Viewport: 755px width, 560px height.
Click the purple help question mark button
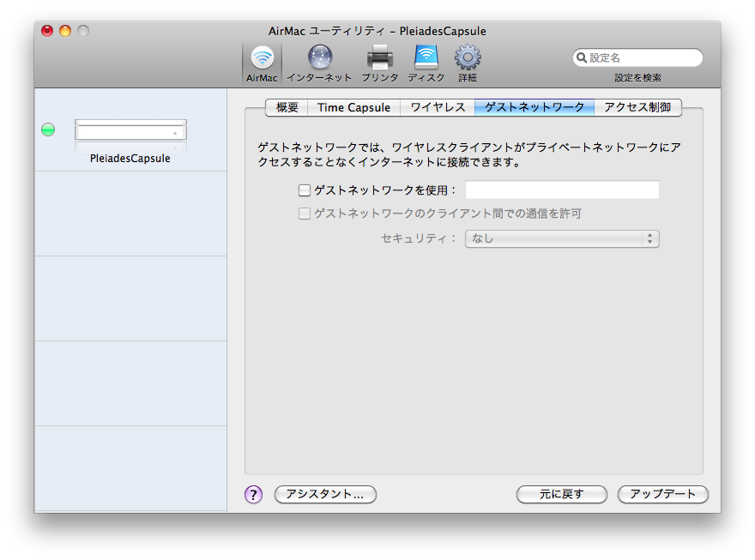[x=253, y=494]
